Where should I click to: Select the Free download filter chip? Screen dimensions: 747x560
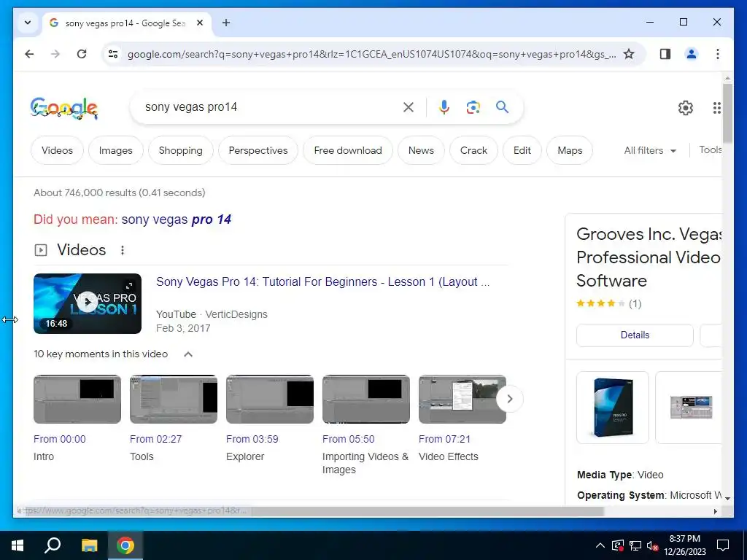(x=348, y=150)
